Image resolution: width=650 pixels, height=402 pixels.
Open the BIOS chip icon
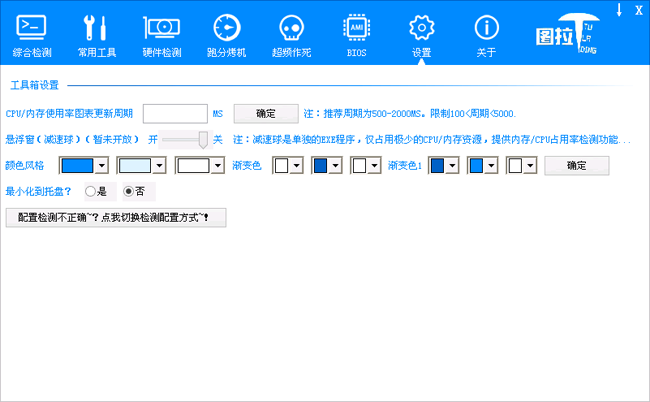[357, 36]
